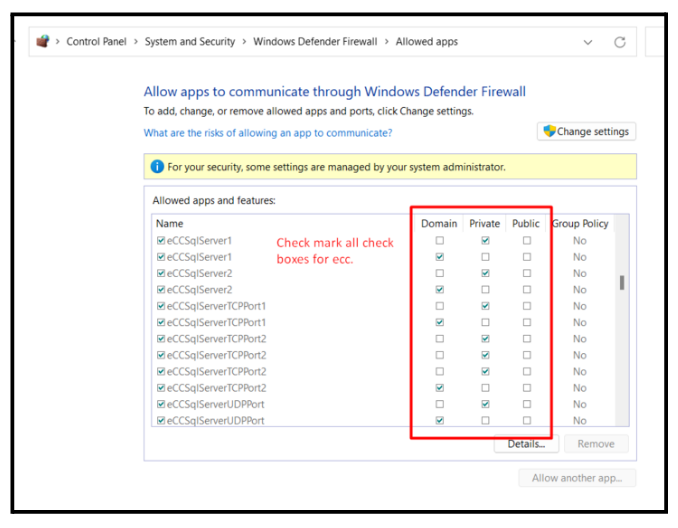The image size is (678, 528).
Task: Expand chevron after Windows Defender Firewall breadcrumb
Action: (387, 42)
